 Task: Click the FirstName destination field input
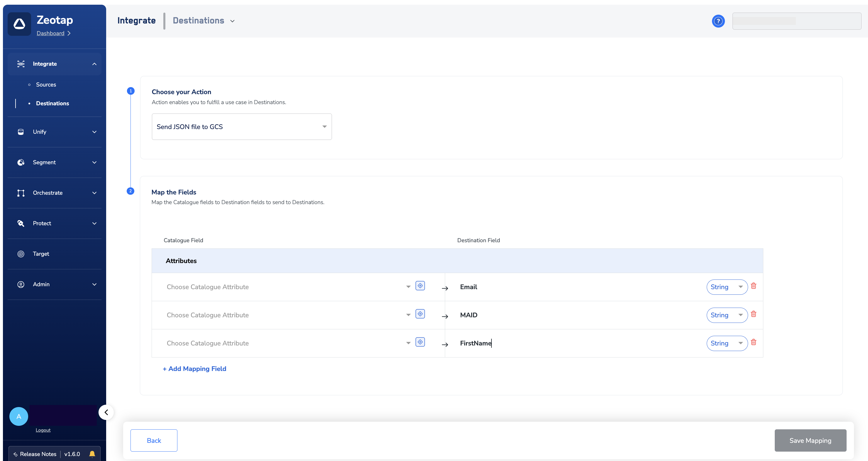(573, 343)
